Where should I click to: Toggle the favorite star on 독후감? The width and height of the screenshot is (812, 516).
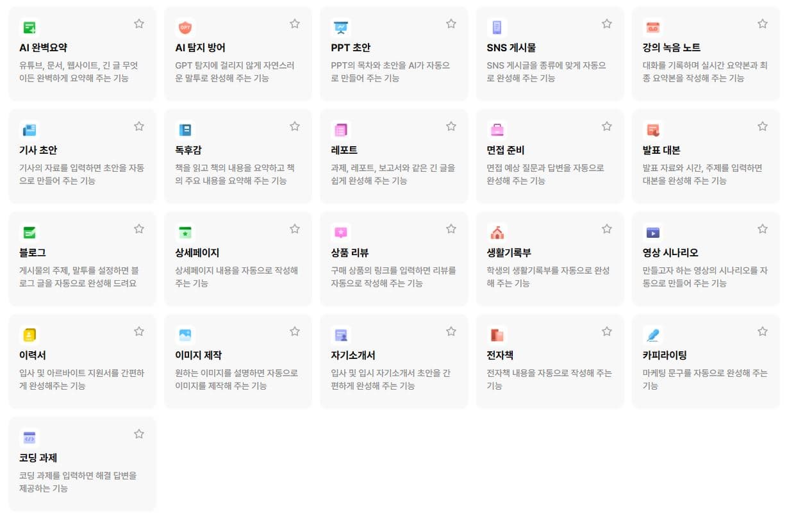coord(295,126)
